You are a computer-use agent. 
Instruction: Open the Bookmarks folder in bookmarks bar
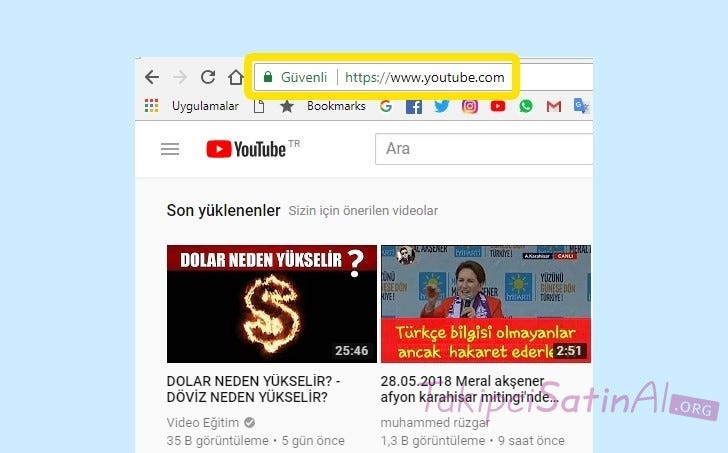coord(323,106)
